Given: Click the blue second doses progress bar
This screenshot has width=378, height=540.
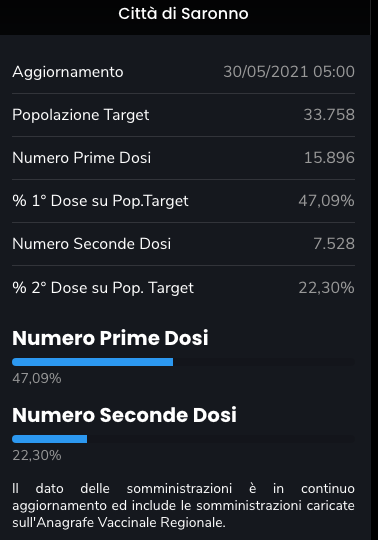Looking at the screenshot, I should [50, 439].
